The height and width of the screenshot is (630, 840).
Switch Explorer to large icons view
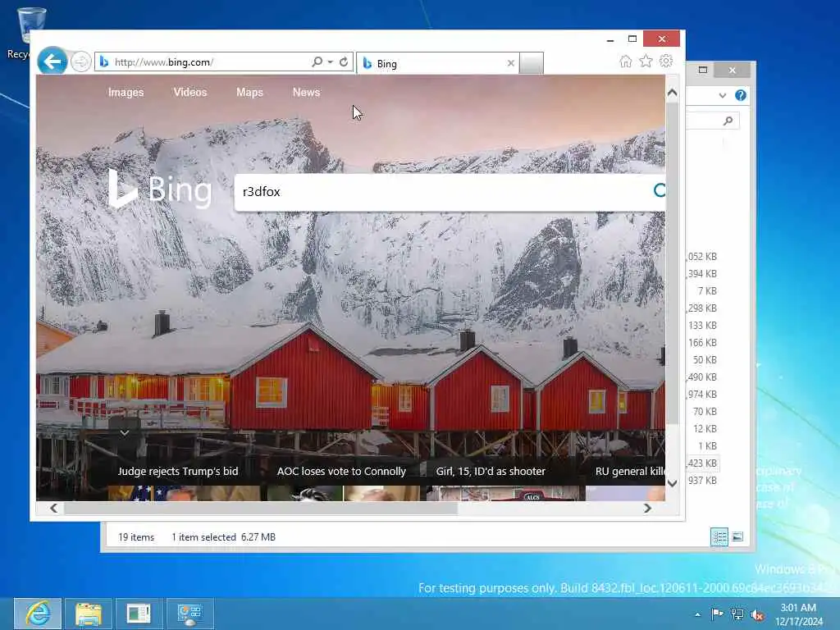tap(737, 536)
